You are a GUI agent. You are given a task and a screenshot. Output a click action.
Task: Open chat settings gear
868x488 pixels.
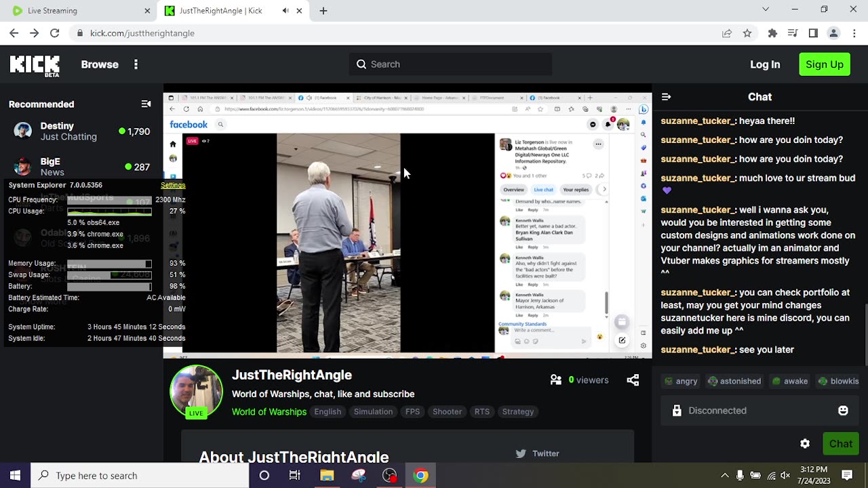(x=805, y=444)
